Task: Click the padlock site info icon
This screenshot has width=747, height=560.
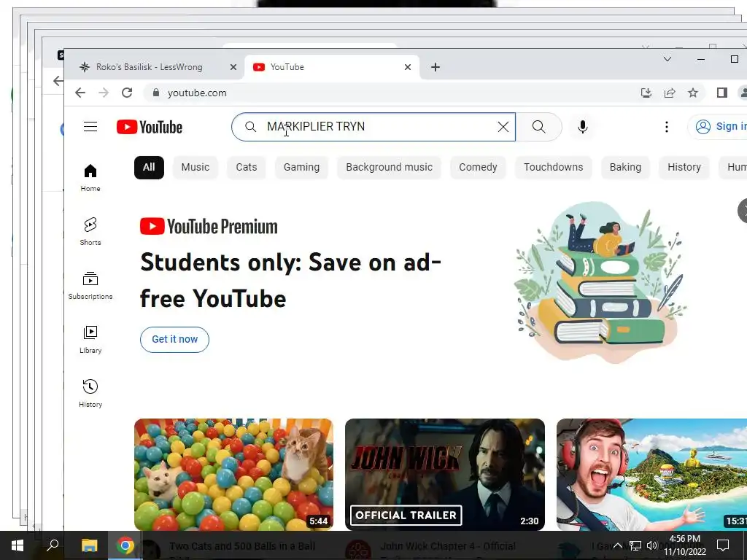Action: [156, 93]
